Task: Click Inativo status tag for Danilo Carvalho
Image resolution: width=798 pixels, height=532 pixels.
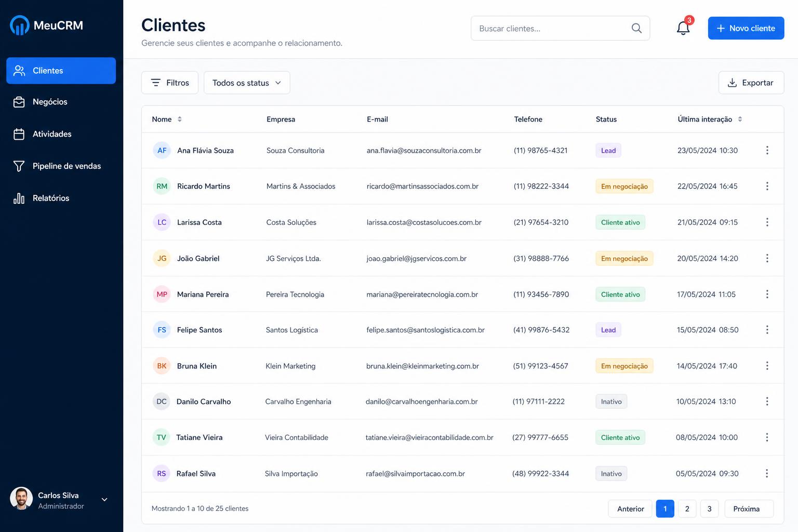Action: (611, 402)
